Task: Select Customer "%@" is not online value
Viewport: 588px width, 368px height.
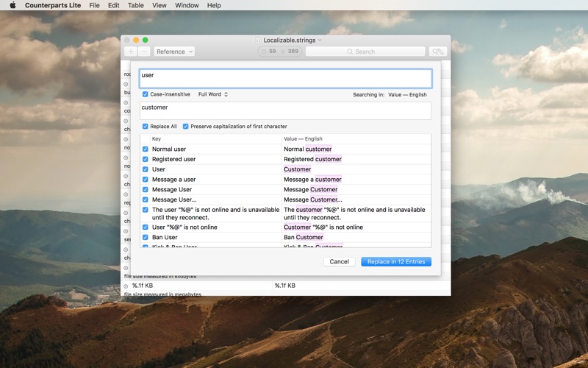Action: coord(356,227)
